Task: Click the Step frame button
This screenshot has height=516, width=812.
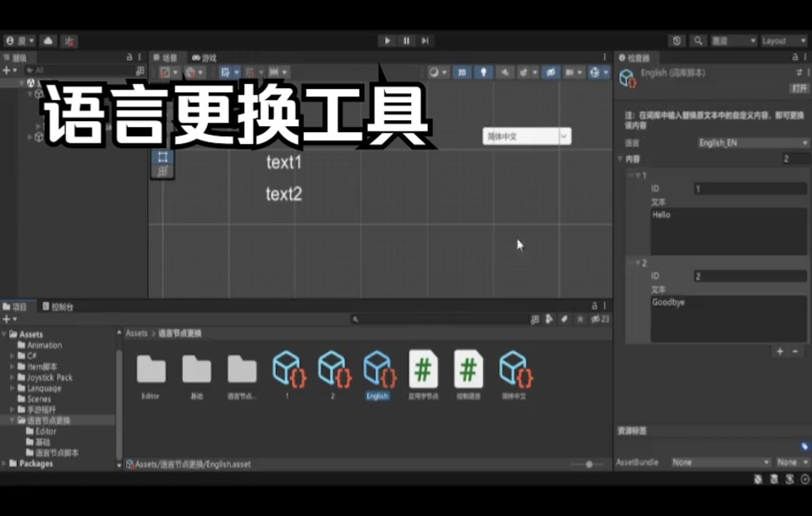Action: tap(424, 40)
